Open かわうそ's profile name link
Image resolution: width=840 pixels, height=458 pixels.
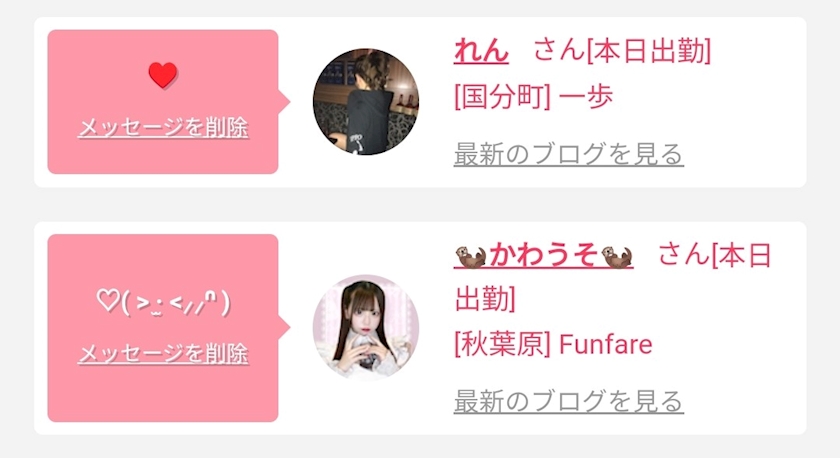543,254
